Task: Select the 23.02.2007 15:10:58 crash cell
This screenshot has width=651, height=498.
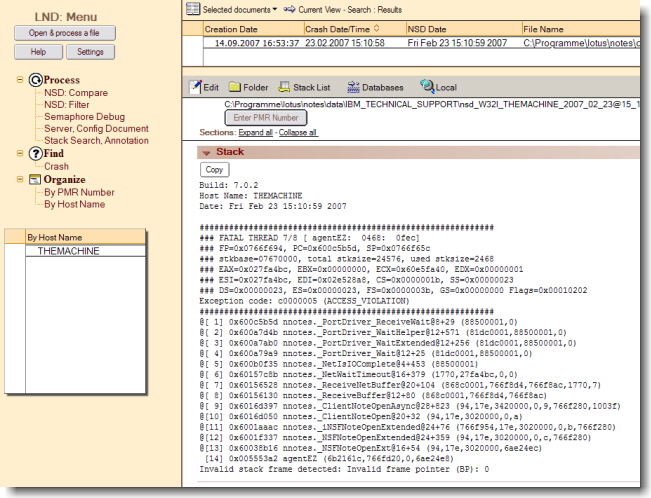Action: click(345, 43)
